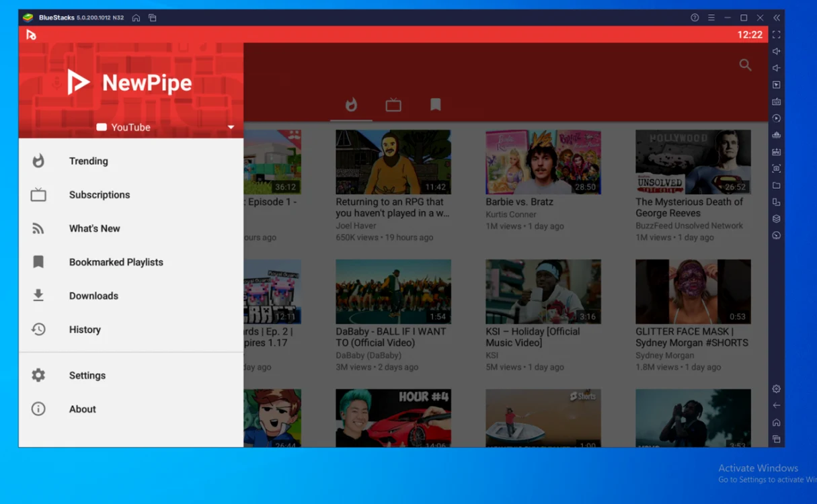Toggle BlueStacks fullscreen mode icon
Viewport: 817px width, 504px height.
click(x=777, y=34)
